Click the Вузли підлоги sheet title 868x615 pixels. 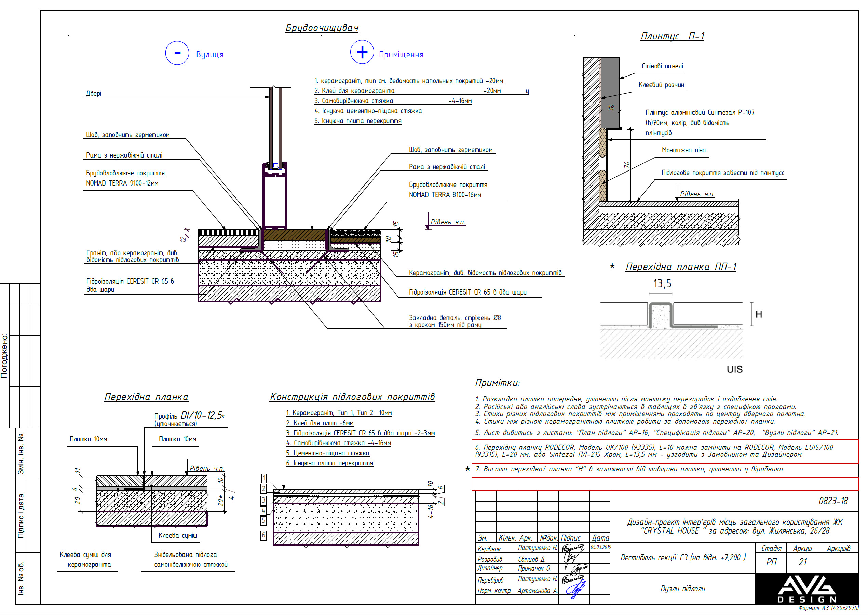coord(682,588)
